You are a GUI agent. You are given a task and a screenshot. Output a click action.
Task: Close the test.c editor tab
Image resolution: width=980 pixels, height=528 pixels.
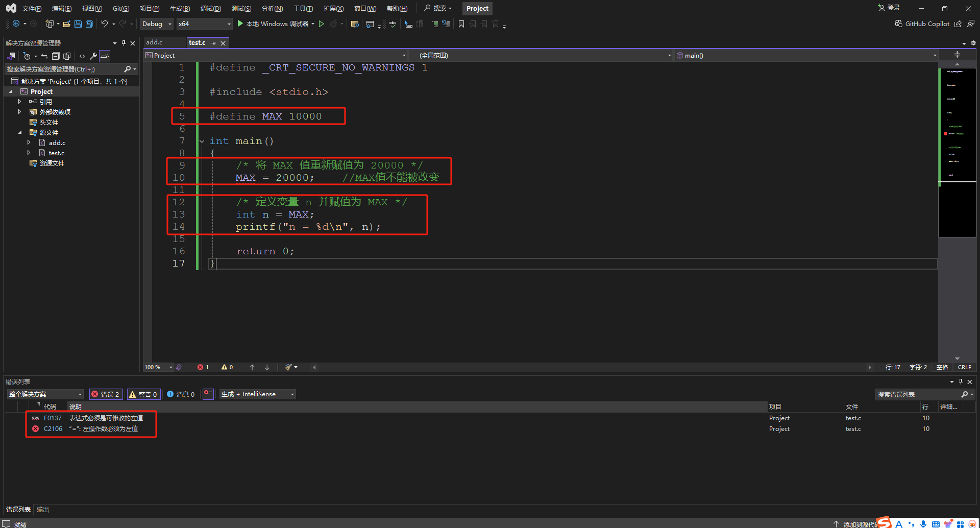(x=223, y=43)
